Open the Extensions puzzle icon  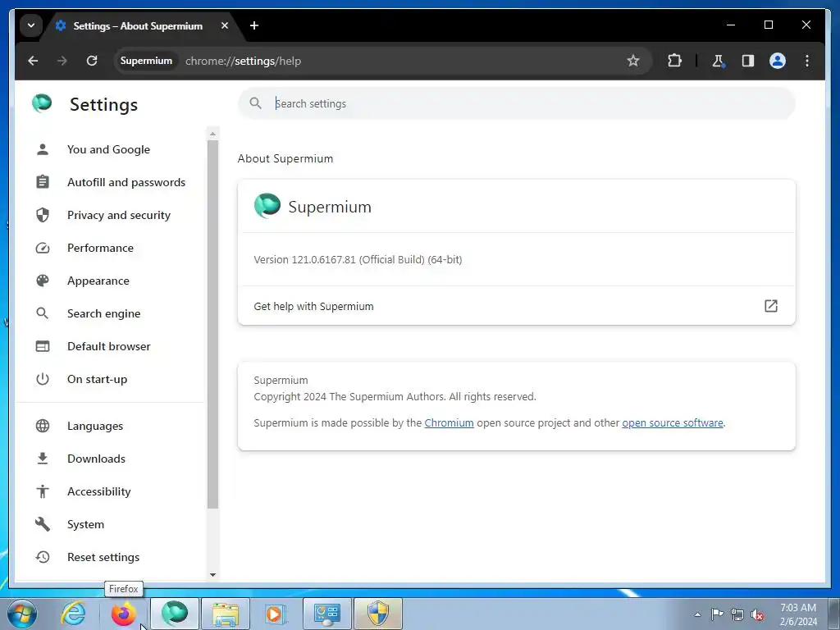pos(674,61)
